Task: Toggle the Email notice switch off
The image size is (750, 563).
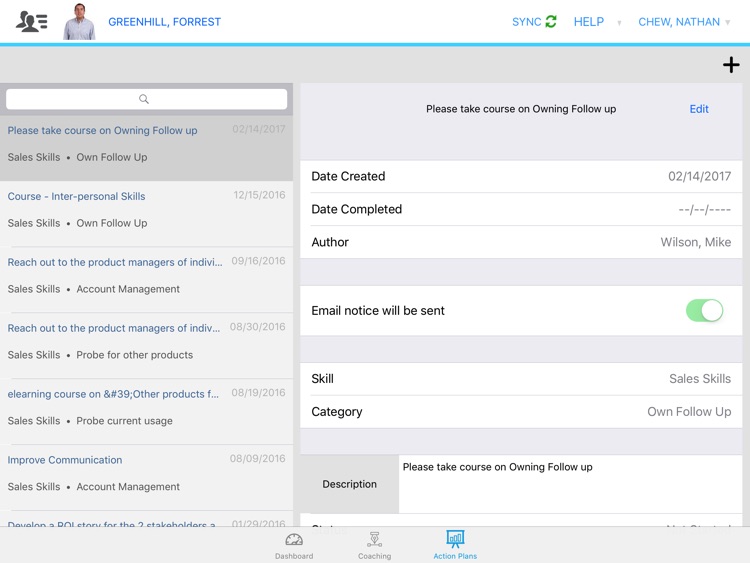Action: (704, 310)
